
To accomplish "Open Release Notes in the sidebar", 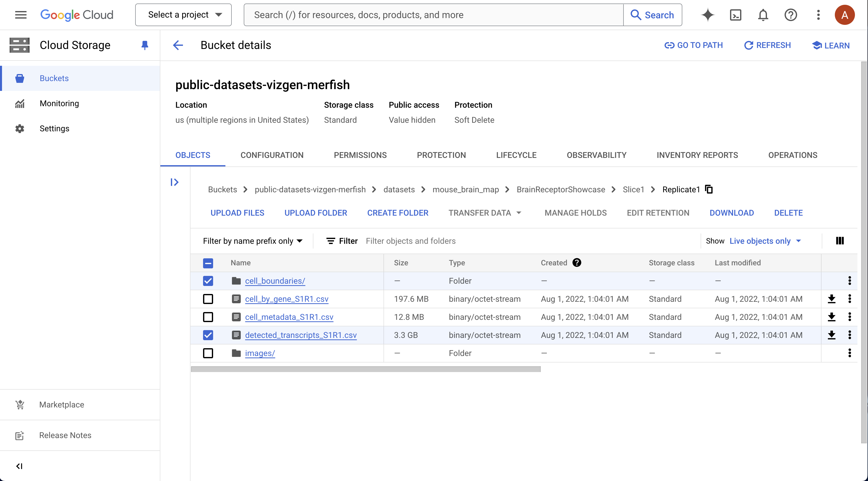I will pos(80,435).
